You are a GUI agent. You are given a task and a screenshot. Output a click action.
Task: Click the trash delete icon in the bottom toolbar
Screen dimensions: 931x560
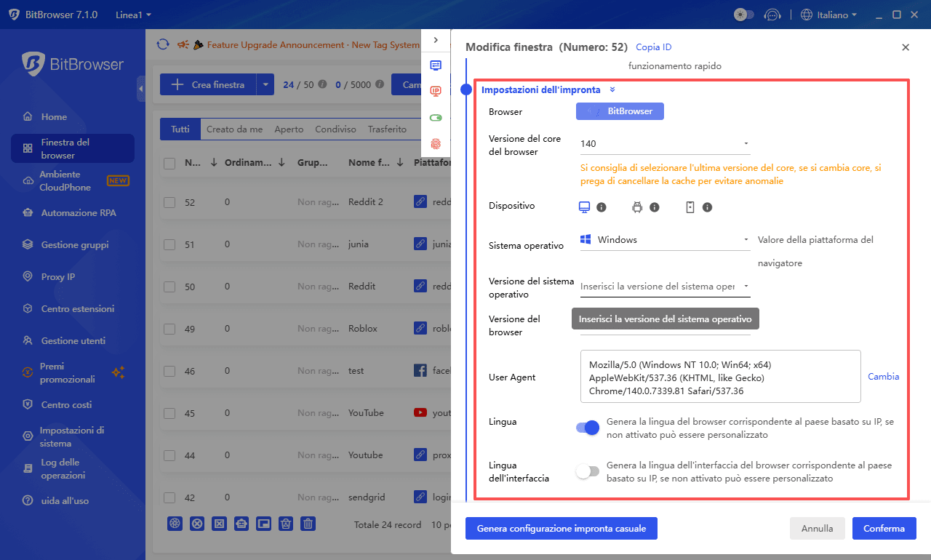pyautogui.click(x=308, y=523)
